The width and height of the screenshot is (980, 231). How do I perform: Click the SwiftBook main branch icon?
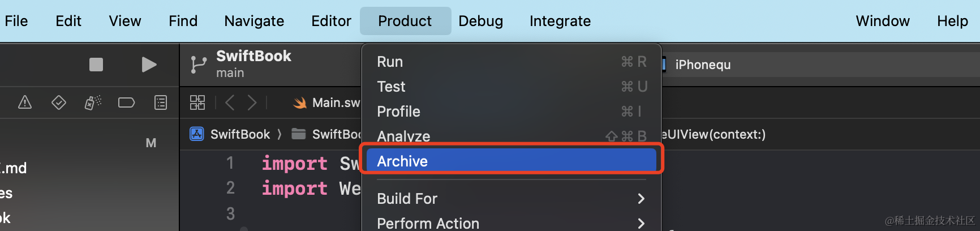click(199, 65)
